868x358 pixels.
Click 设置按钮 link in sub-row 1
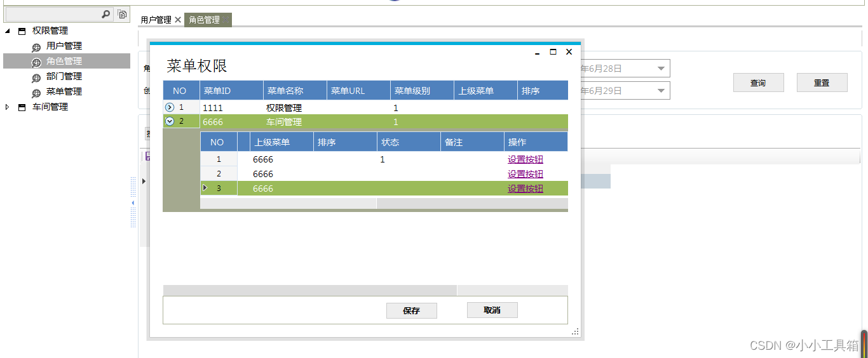click(526, 159)
